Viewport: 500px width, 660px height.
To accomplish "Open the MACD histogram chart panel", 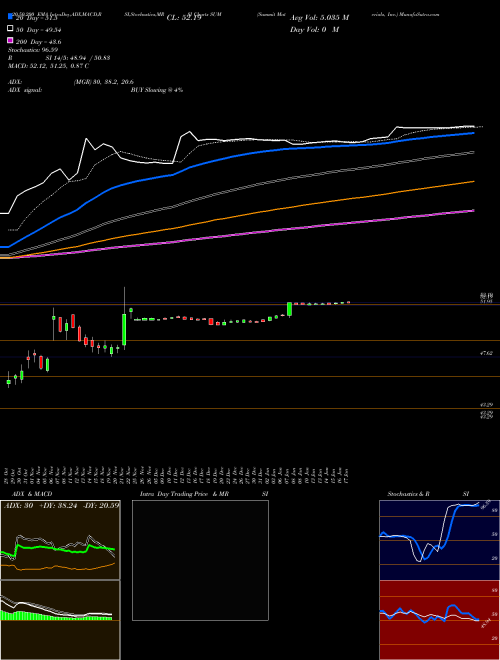I will point(60,620).
